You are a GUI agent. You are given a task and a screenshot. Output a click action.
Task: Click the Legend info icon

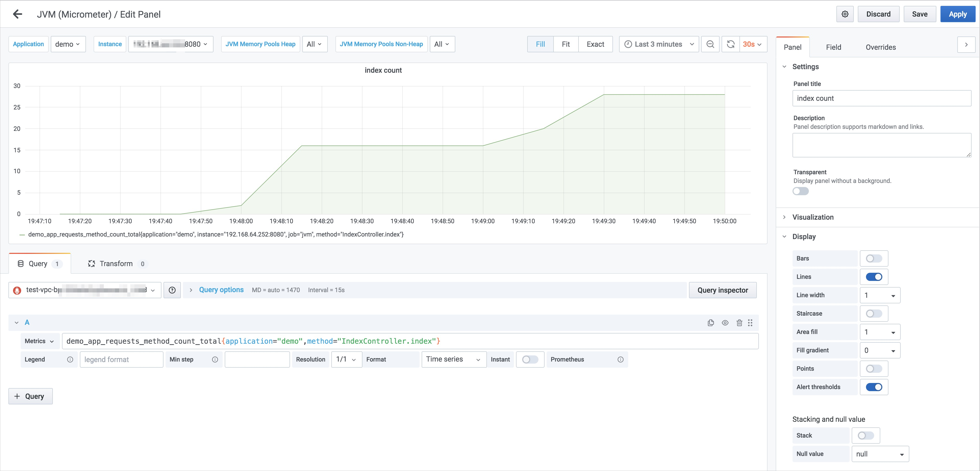pyautogui.click(x=70, y=360)
